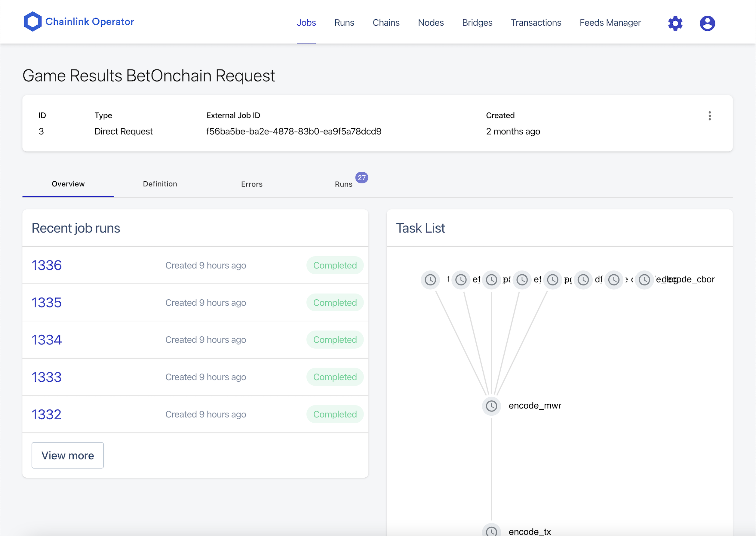Switch to the Definition tab
This screenshot has height=536, width=756.
(x=160, y=184)
